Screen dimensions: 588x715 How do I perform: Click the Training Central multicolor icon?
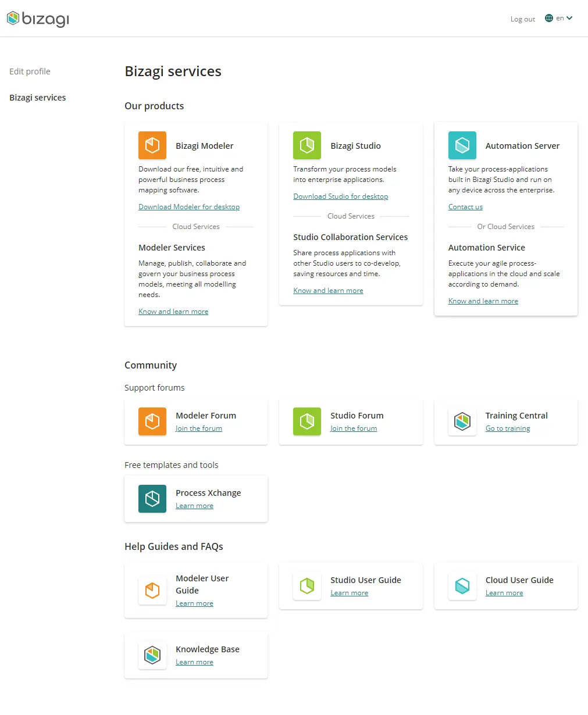click(x=462, y=421)
